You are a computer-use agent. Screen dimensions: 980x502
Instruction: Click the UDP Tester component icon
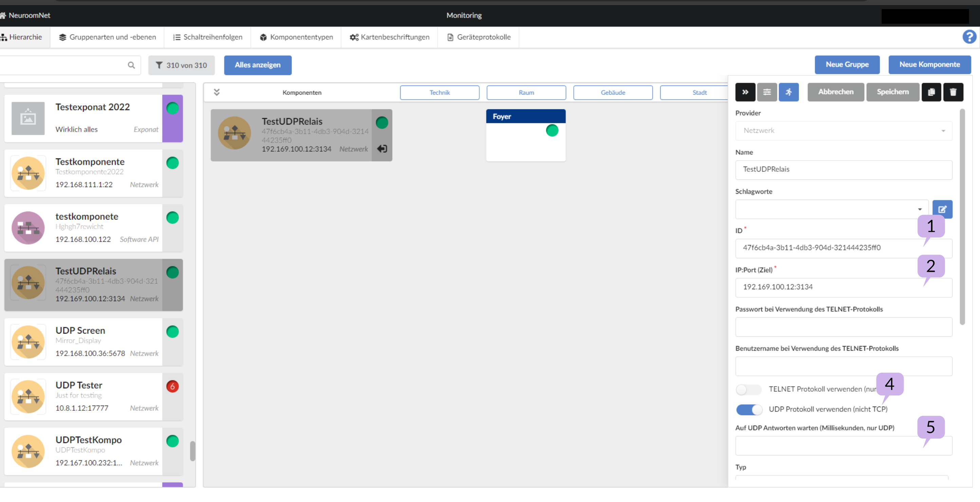coord(28,397)
